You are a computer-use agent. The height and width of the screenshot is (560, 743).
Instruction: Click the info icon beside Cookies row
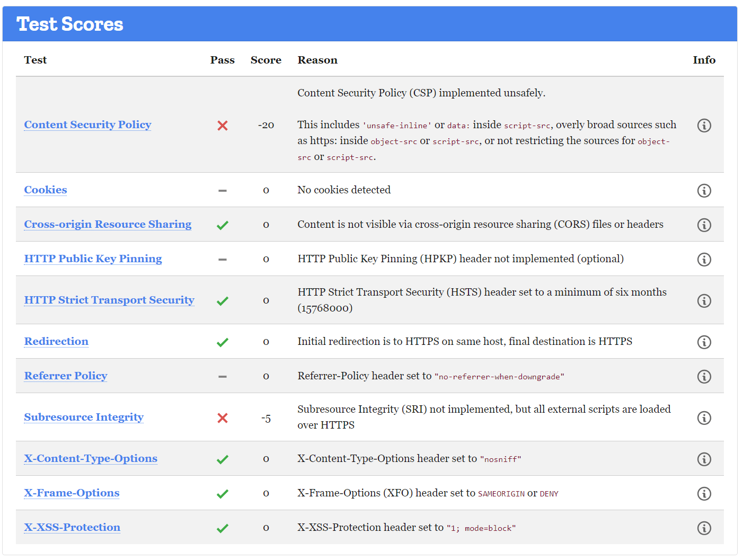(x=704, y=190)
